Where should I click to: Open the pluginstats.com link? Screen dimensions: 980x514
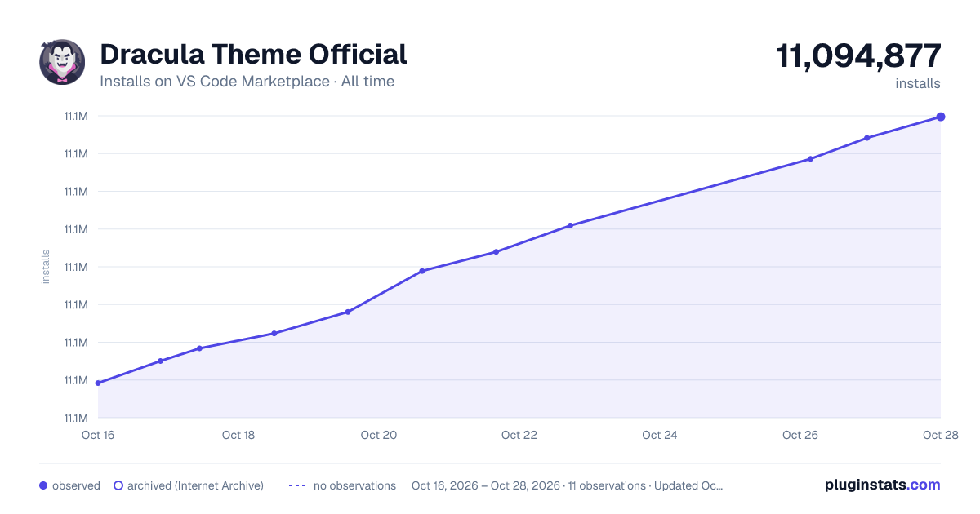[883, 485]
